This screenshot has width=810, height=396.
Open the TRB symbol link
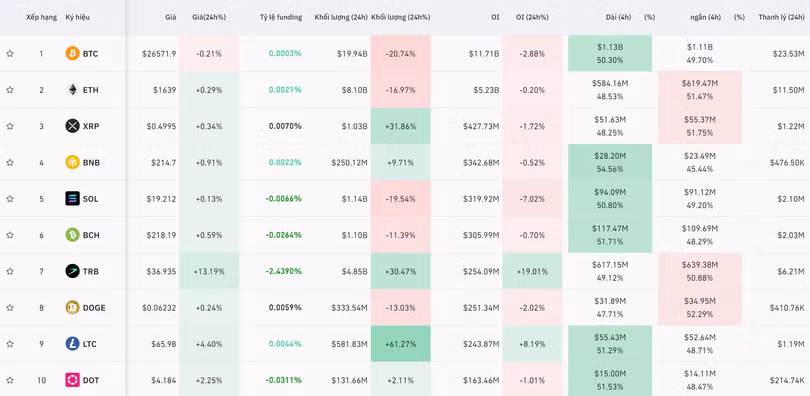[x=90, y=271]
